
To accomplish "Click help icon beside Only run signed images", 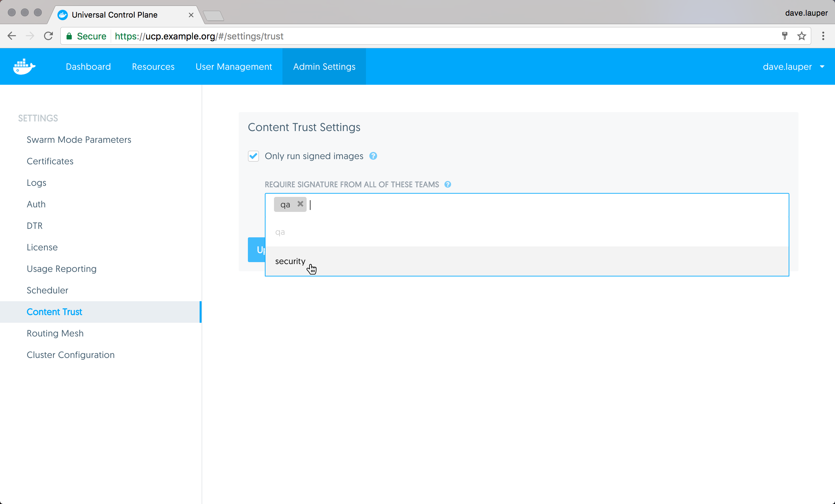I will coord(373,156).
